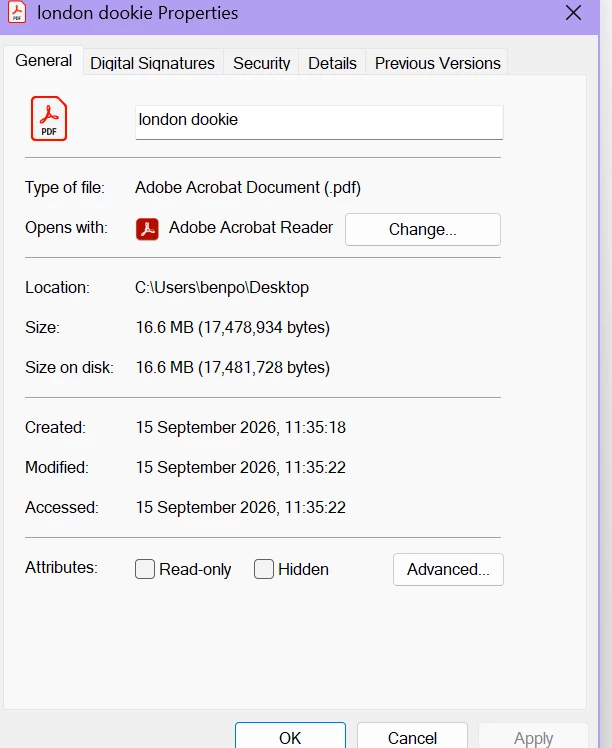Switch to the General tab

point(43,61)
